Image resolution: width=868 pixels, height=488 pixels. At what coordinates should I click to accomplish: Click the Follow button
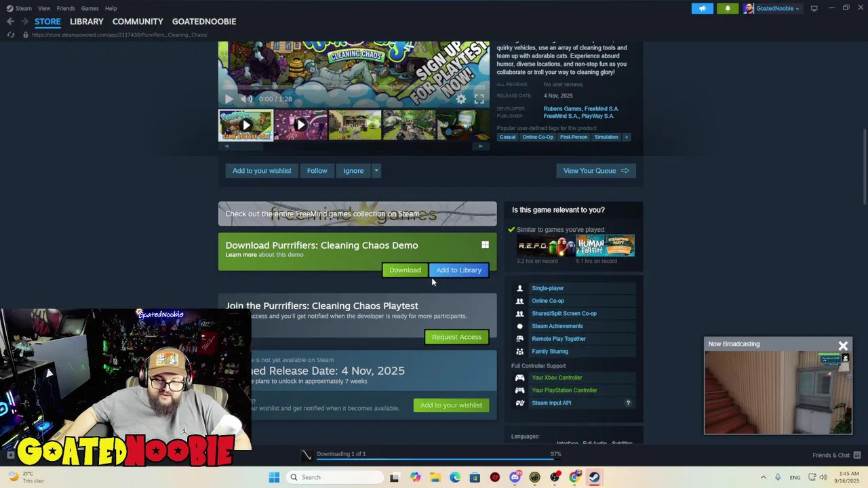coord(317,171)
